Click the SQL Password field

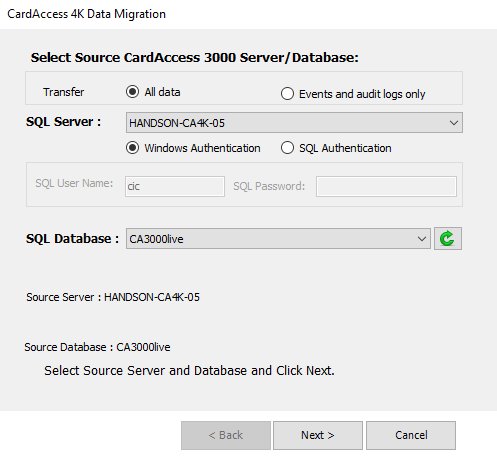[x=386, y=186]
